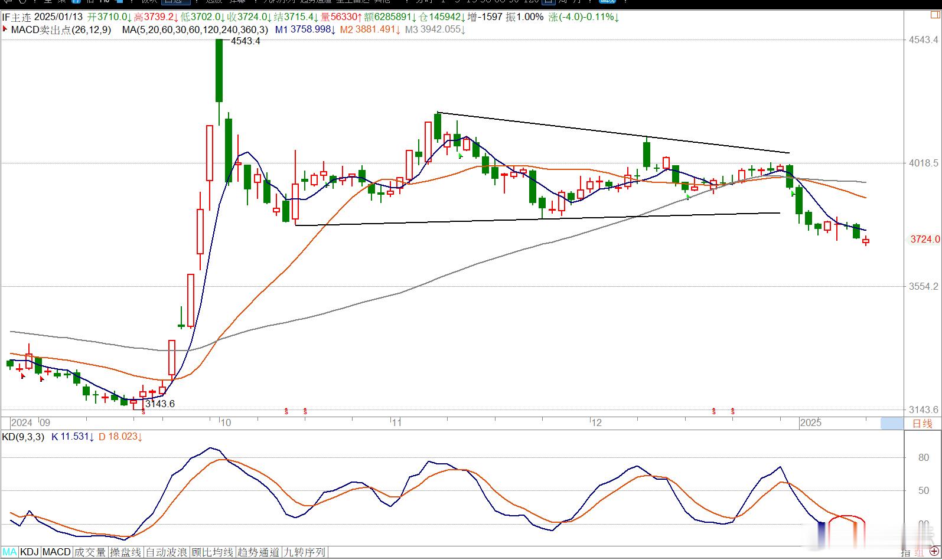Click the 收3724.0 close price
Screen dimensions: 942x560
click(x=250, y=17)
